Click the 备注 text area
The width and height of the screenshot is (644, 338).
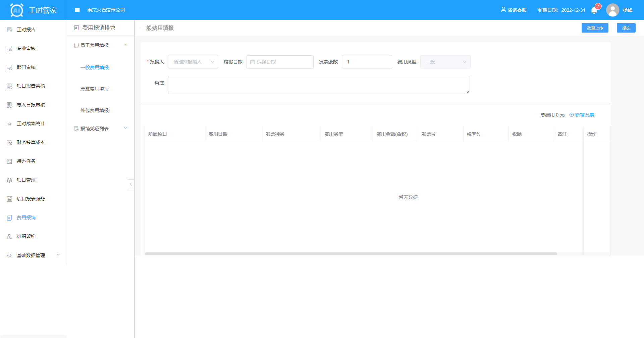(319, 85)
